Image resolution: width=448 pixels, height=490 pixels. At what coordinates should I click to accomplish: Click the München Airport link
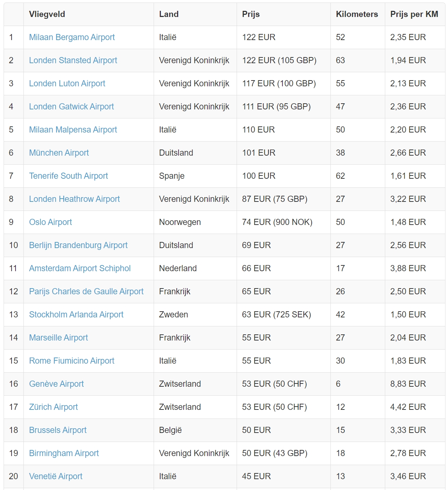[x=59, y=153]
